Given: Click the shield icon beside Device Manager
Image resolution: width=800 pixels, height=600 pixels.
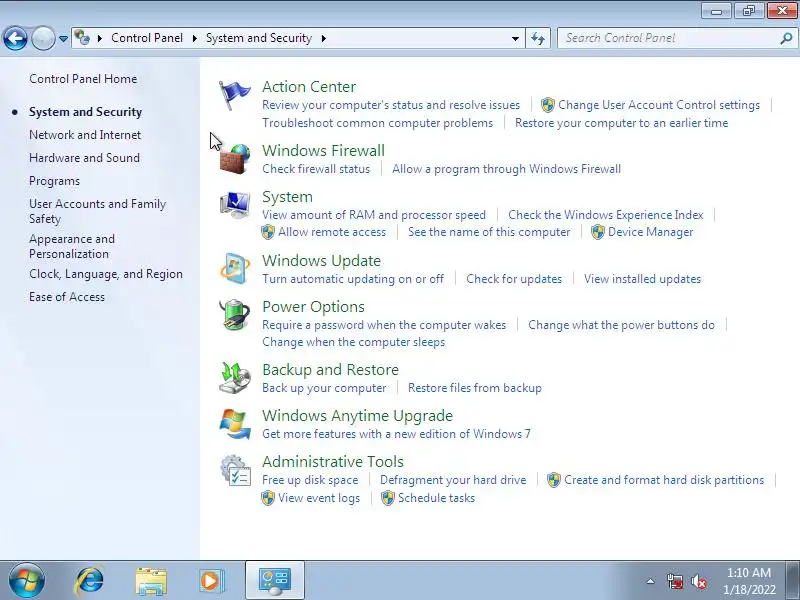Looking at the screenshot, I should [x=597, y=232].
